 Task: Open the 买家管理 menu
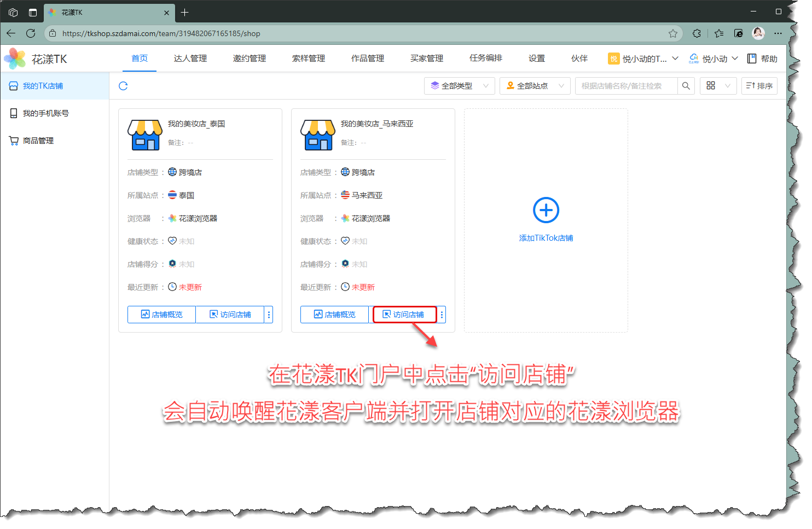point(427,59)
